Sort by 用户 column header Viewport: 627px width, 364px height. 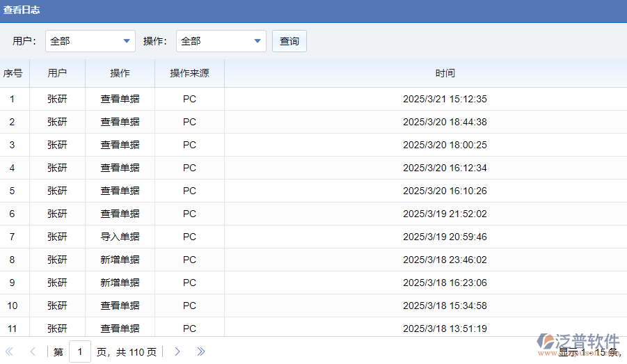click(x=57, y=73)
